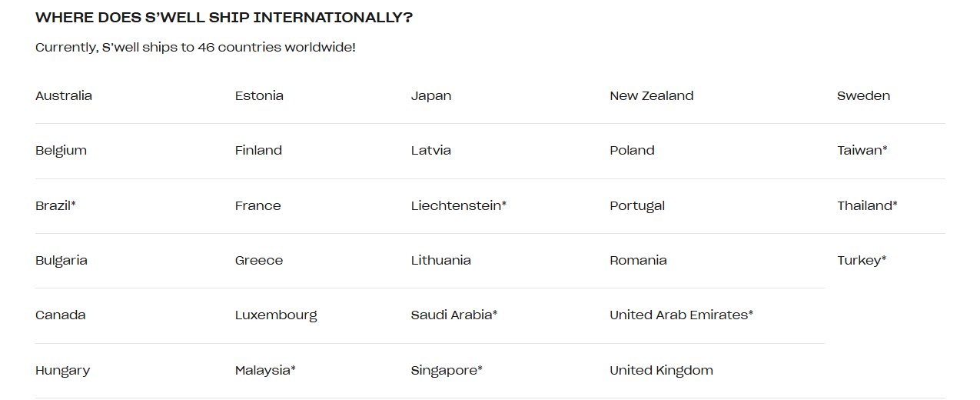980x400 pixels.
Task: Click on United Arab Emirates*
Action: pos(681,315)
